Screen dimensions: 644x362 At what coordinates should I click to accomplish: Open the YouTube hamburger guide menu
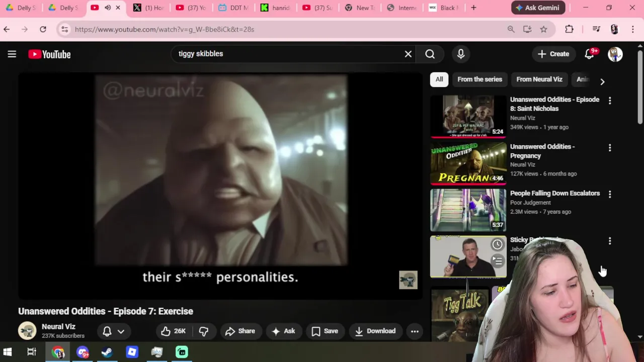pyautogui.click(x=12, y=54)
